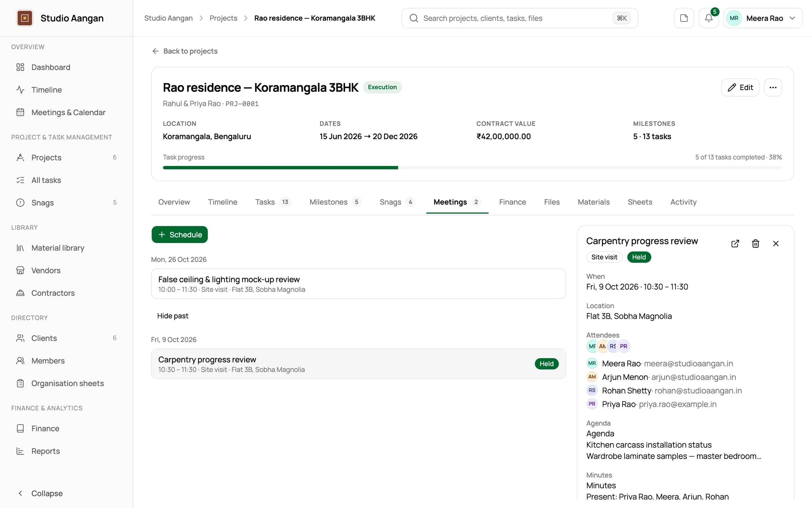This screenshot has width=812, height=508.
Task: Open the notifications bell
Action: tap(708, 18)
